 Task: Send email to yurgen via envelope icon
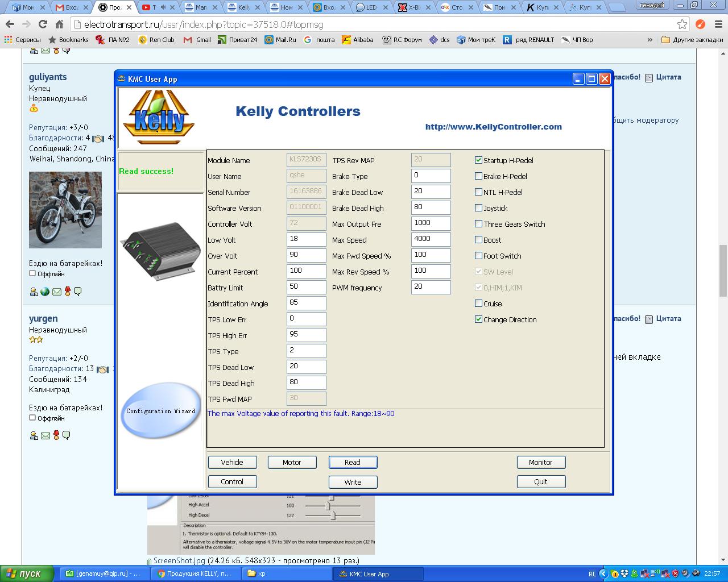(x=45, y=435)
